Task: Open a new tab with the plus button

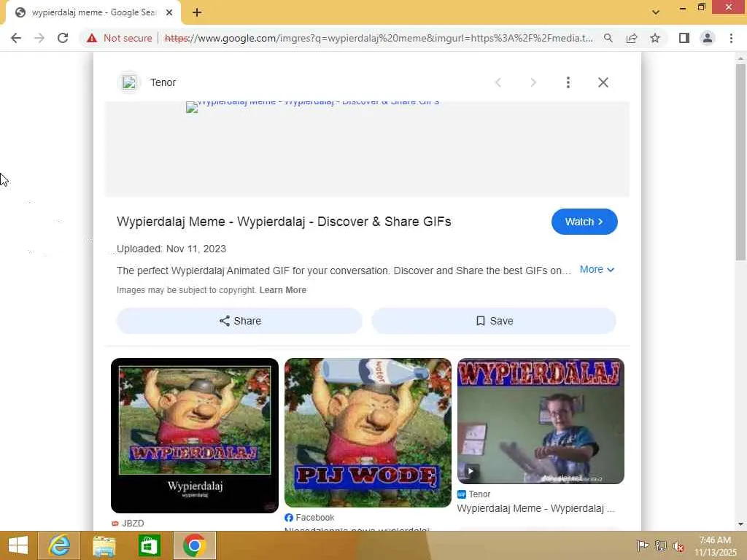Action: point(197,13)
